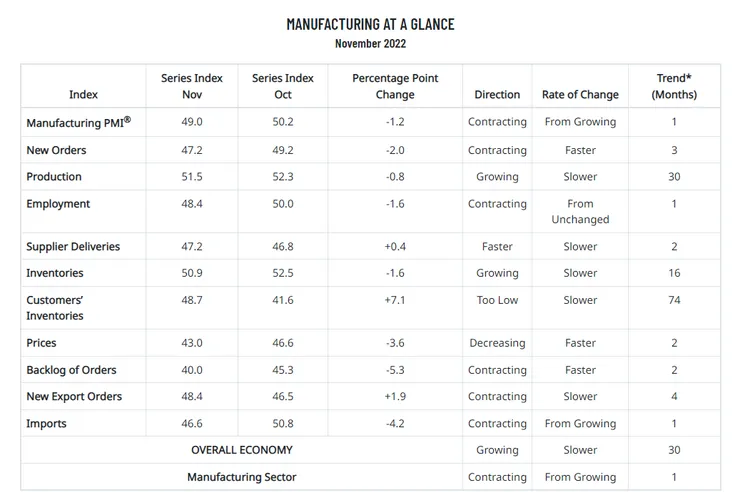Click the "November 2022" subtitle

click(370, 43)
